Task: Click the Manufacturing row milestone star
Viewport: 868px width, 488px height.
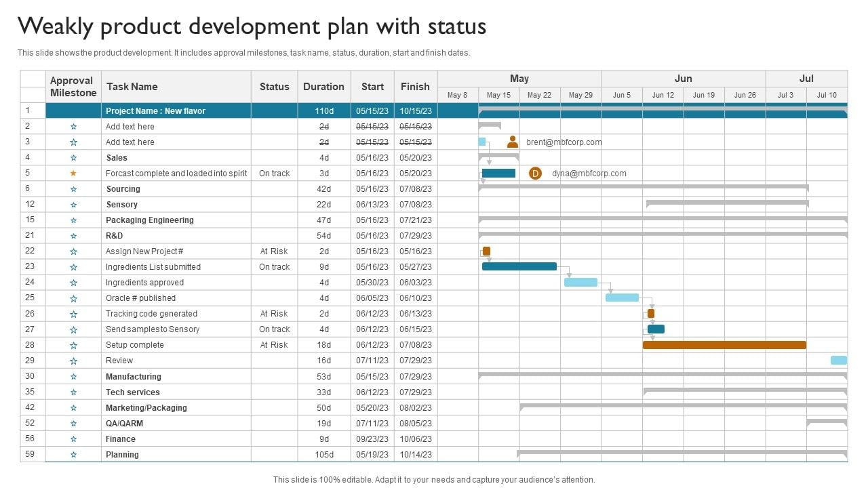Action: 73,377
